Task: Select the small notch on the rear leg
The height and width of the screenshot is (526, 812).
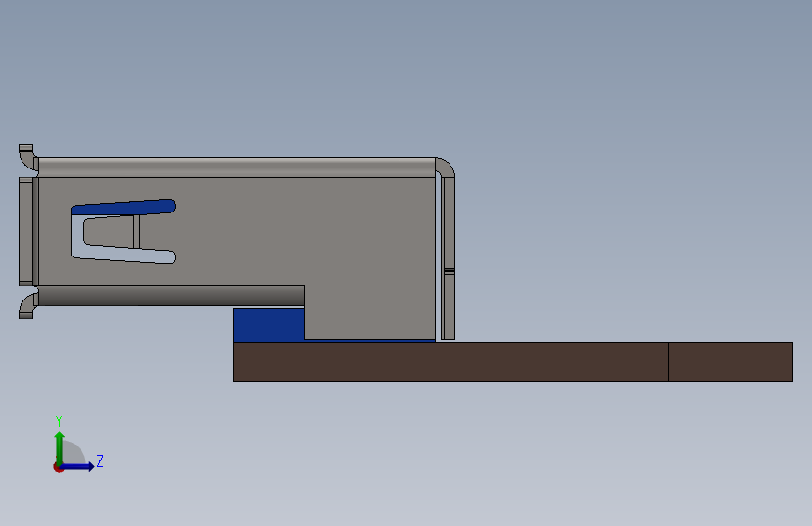Action: tap(449, 271)
